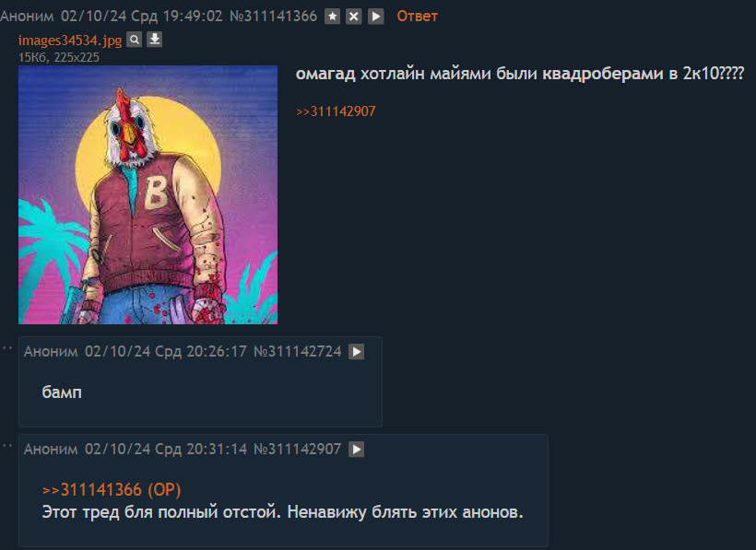Image resolution: width=756 pixels, height=550 pixels.
Task: Enlarge the Hotline Miami rooster mask thumbnail
Action: [x=148, y=194]
